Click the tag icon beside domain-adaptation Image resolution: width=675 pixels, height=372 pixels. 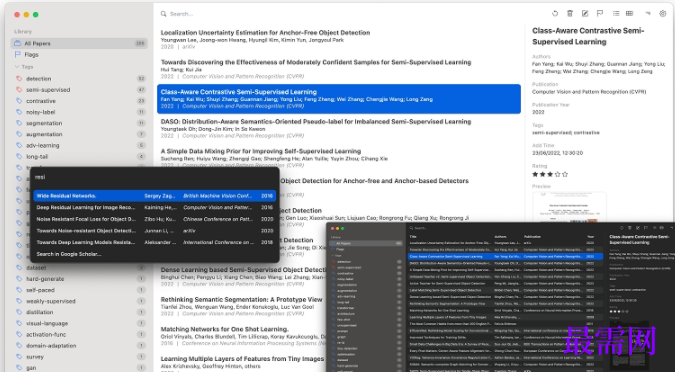[x=19, y=346]
